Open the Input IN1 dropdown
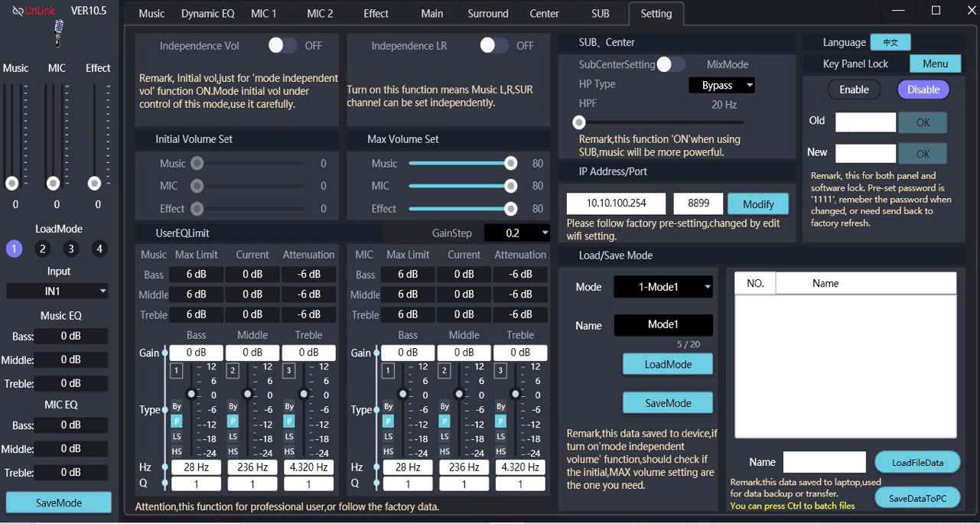980x524 pixels. tap(57, 291)
